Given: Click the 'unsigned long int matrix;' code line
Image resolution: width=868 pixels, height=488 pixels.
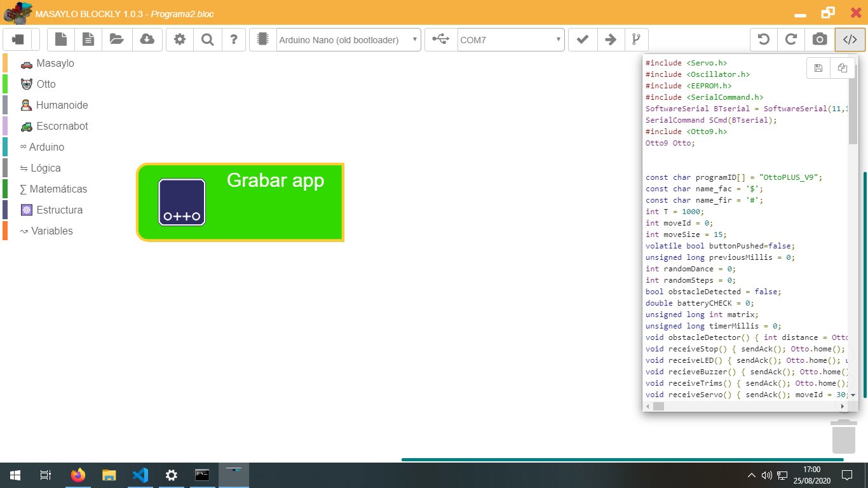Looking at the screenshot, I should click(702, 315).
